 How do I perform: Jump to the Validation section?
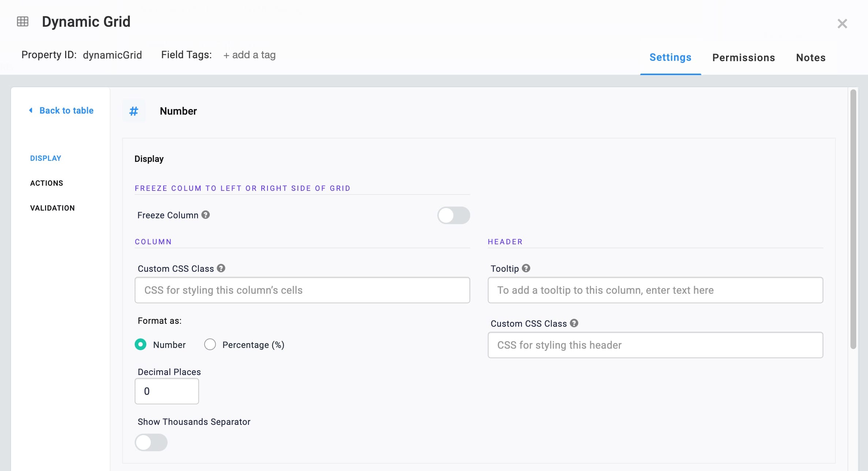pos(52,208)
